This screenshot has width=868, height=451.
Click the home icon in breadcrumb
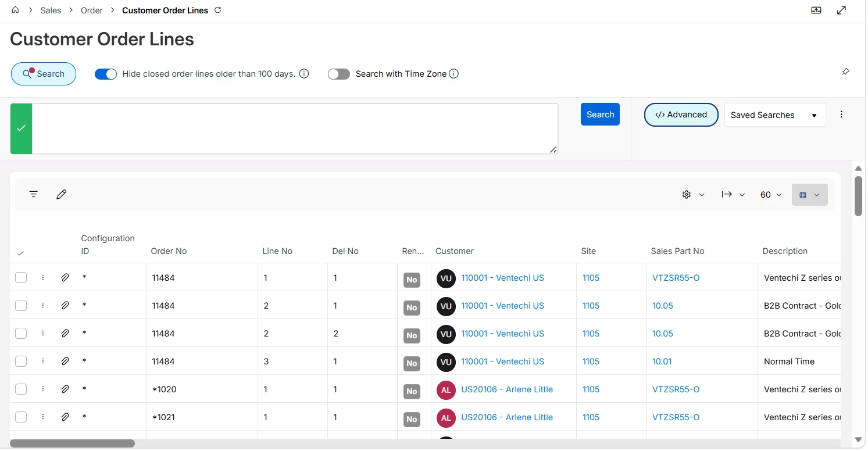coord(16,10)
